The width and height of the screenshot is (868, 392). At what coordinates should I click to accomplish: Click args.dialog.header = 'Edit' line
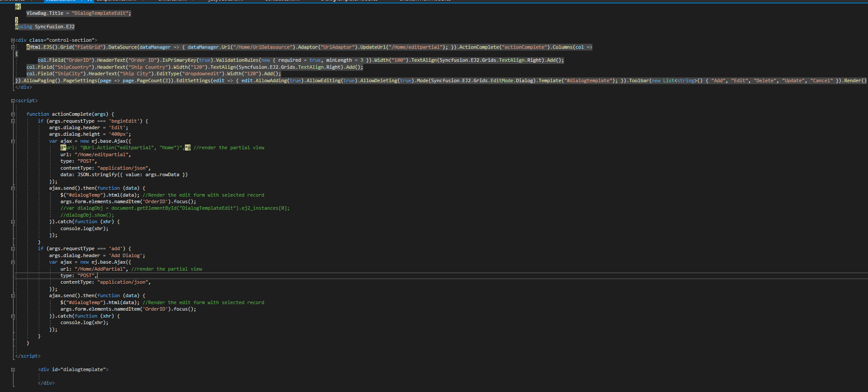[89, 127]
